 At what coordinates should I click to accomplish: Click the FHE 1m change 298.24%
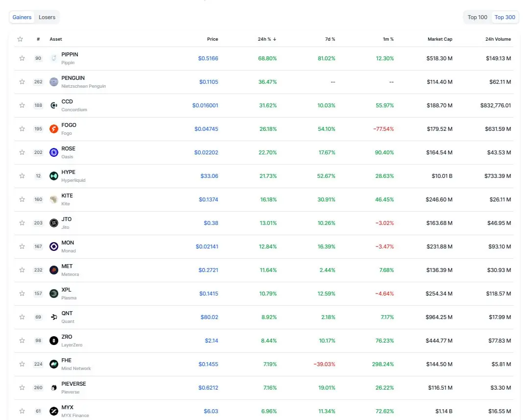[x=383, y=364]
